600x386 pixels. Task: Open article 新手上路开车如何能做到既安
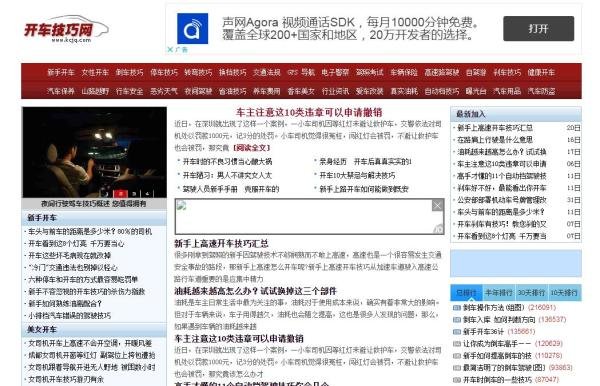(x=364, y=189)
